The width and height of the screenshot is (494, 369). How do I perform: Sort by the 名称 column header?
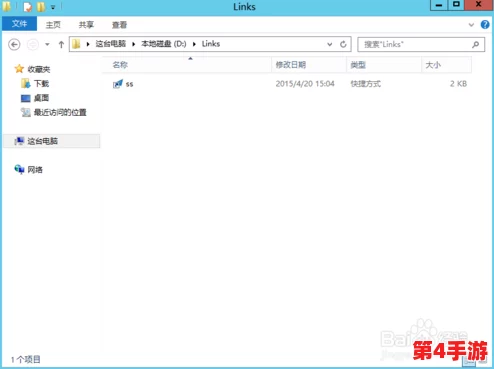187,65
